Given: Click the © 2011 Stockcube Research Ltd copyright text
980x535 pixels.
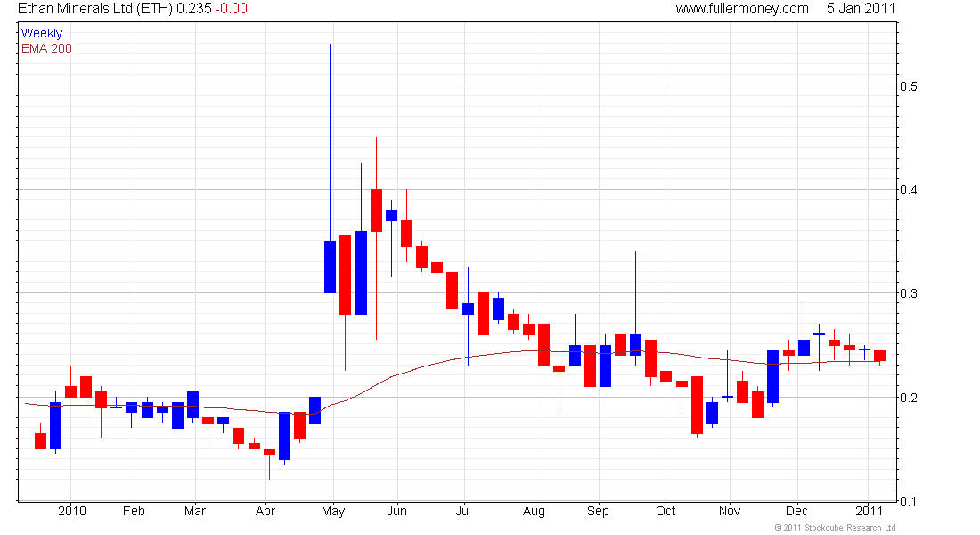Looking at the screenshot, I should tap(835, 528).
